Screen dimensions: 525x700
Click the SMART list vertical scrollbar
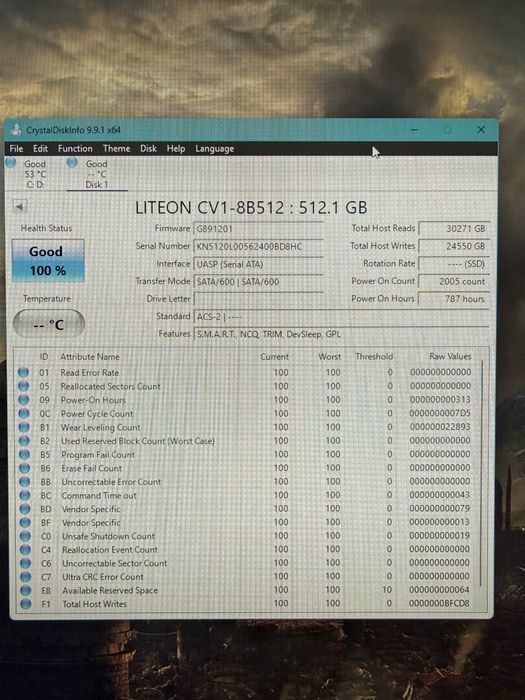(x=481, y=475)
